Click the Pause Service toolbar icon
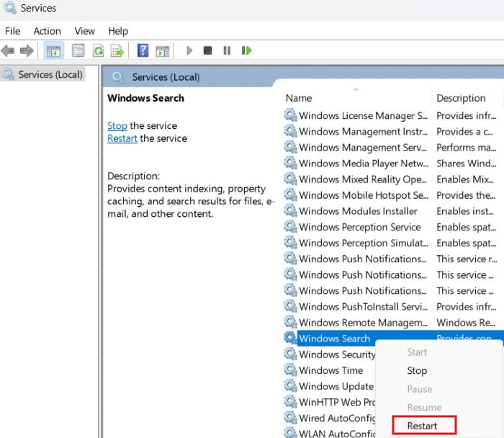 pyautogui.click(x=227, y=50)
